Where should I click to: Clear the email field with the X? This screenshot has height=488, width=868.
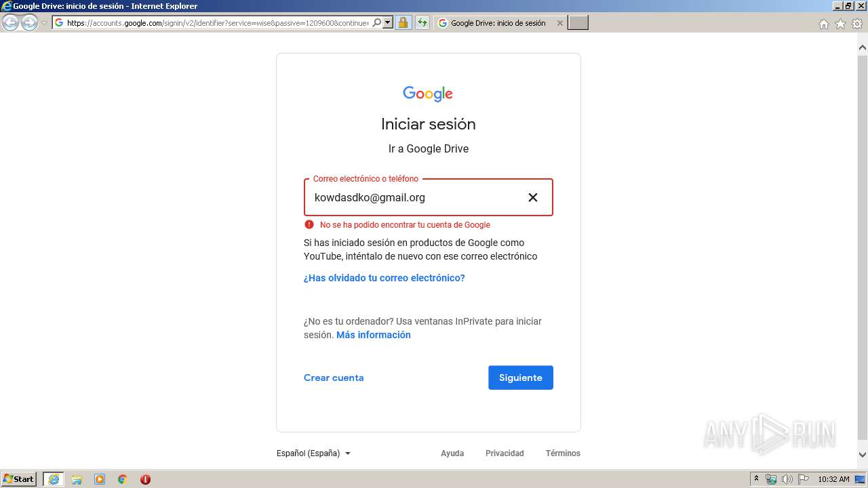pyautogui.click(x=533, y=197)
